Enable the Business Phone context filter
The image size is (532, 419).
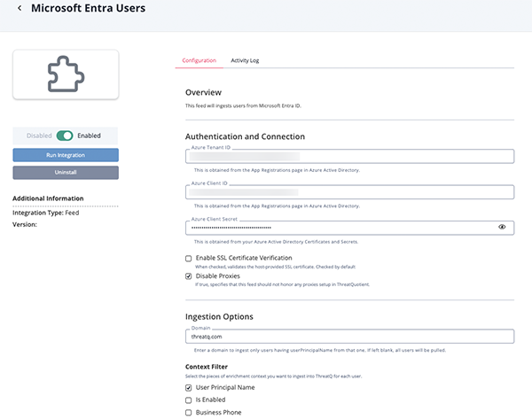[188, 412]
